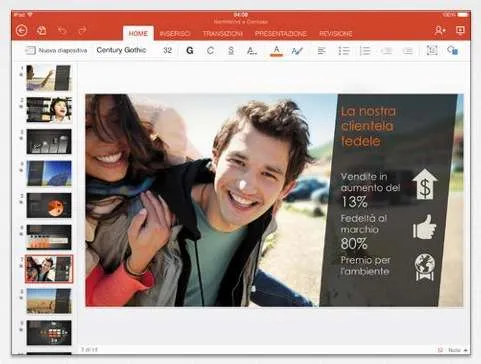
Task: Switch to the INSERISCI tab
Action: pos(175,34)
